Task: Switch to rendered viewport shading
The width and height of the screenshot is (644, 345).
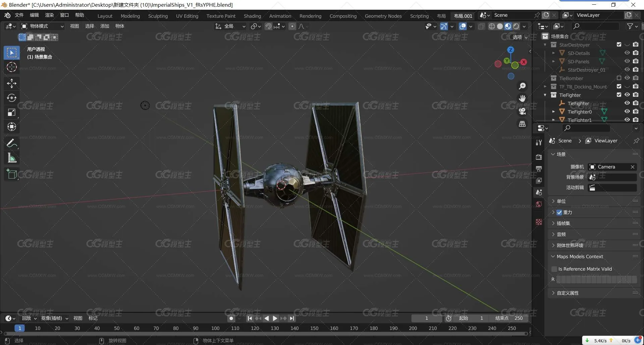Action: coord(516,26)
